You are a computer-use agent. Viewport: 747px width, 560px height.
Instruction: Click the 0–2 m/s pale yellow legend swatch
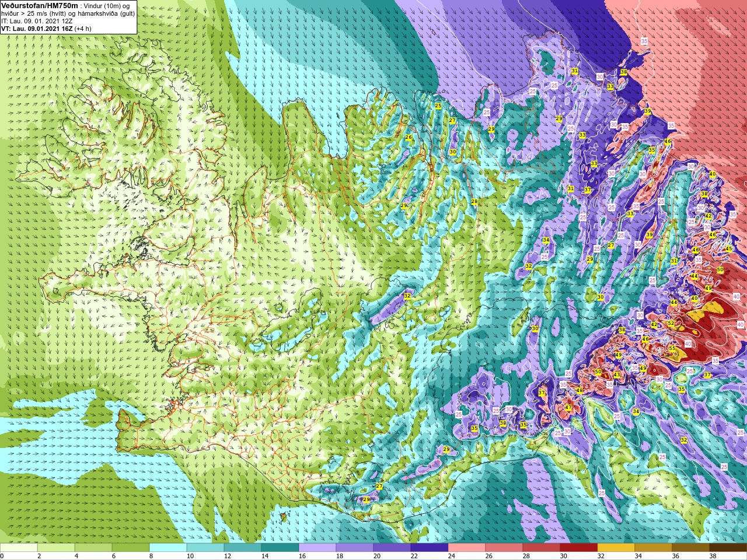pyautogui.click(x=19, y=548)
